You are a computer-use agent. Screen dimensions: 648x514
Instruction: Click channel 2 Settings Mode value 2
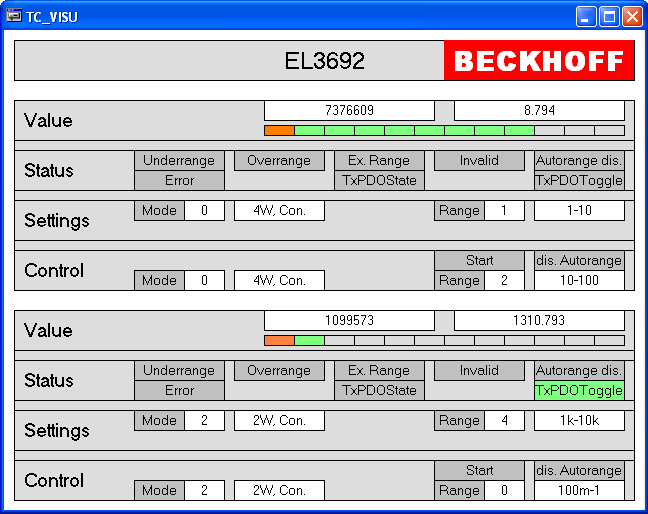point(204,421)
